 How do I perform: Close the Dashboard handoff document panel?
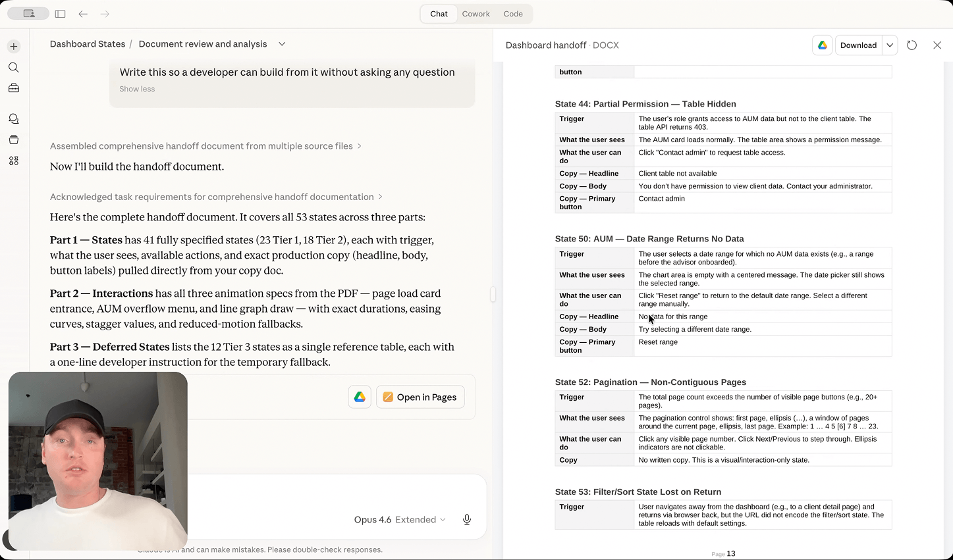coord(937,45)
